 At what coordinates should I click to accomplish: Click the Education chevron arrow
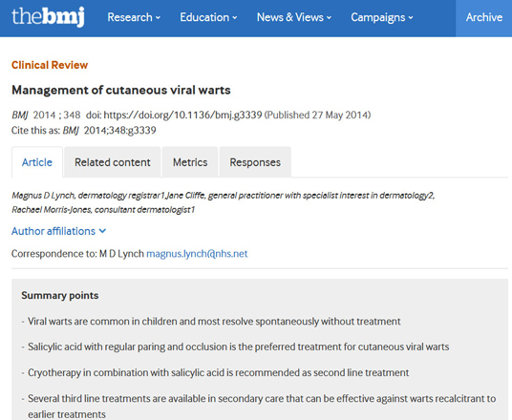pyautogui.click(x=235, y=17)
